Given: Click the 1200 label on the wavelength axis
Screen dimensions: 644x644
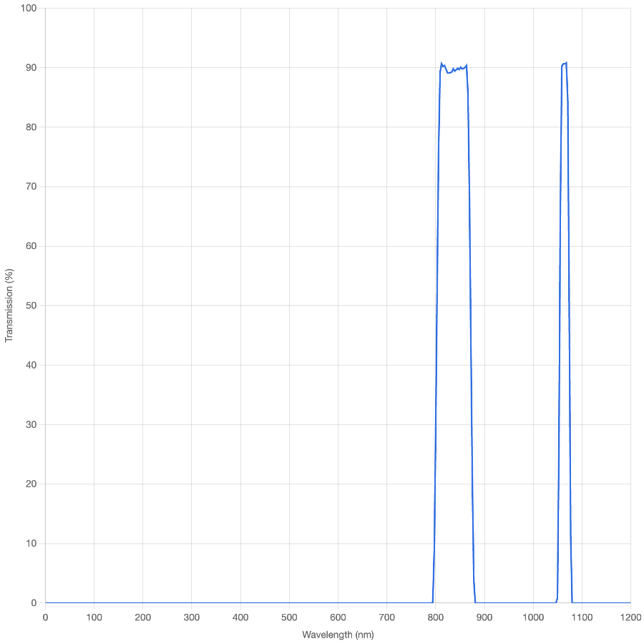Looking at the screenshot, I should (630, 616).
